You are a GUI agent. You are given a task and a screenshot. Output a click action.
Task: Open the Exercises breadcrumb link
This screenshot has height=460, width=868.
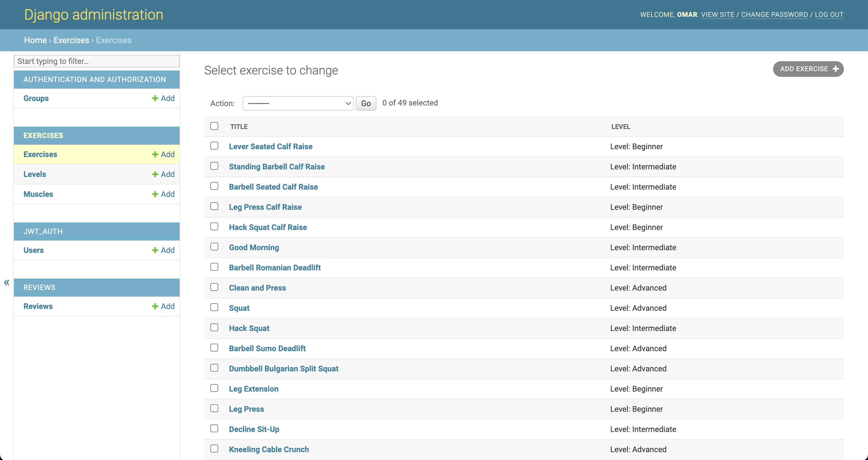tap(71, 40)
